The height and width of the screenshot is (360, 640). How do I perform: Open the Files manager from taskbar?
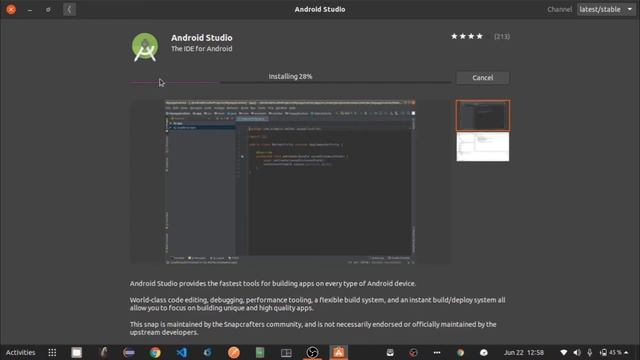pos(77,352)
